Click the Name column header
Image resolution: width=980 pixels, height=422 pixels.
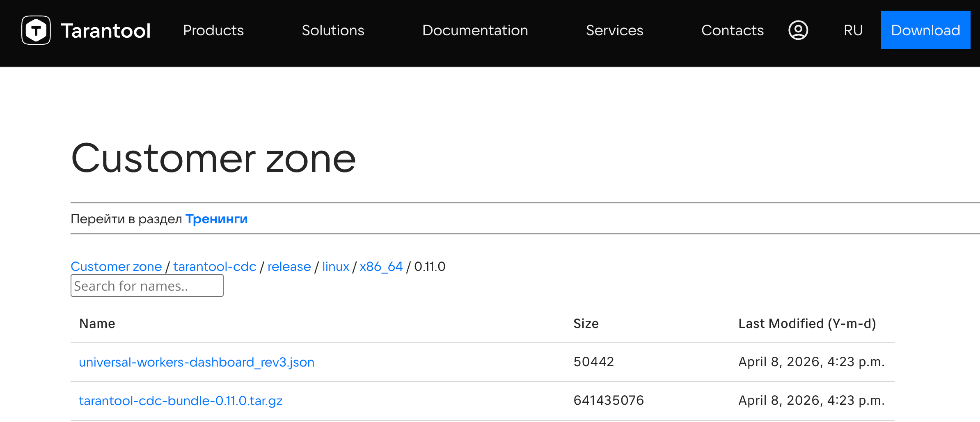click(97, 323)
